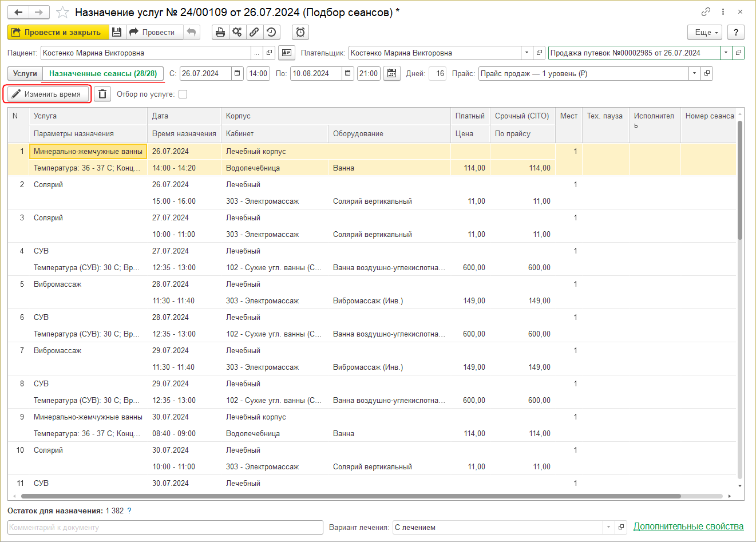Image resolution: width=756 pixels, height=542 pixels.
Task: Toggle the Отбор по услуге checkbox
Action: [183, 94]
